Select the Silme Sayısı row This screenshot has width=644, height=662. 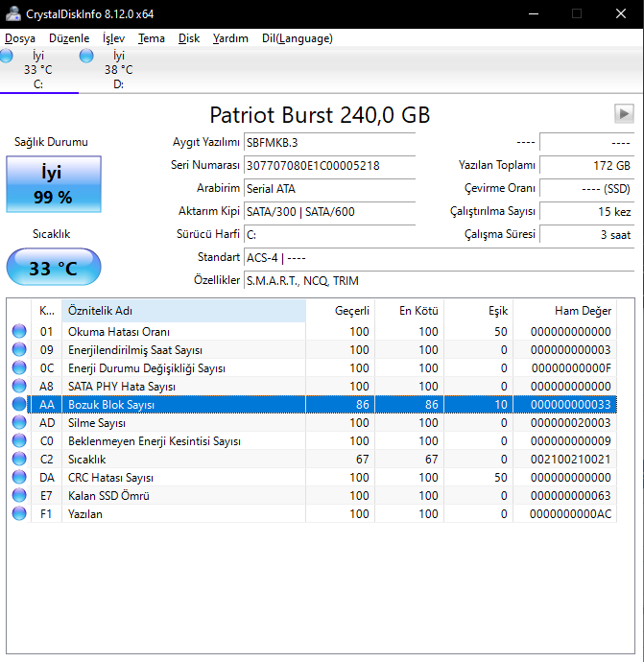(x=313, y=422)
